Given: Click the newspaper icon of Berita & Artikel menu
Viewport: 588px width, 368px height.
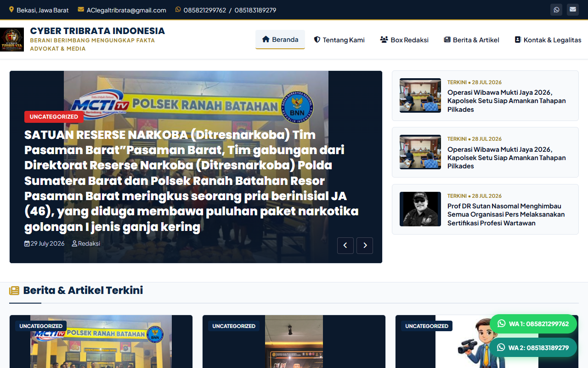Looking at the screenshot, I should pos(447,40).
